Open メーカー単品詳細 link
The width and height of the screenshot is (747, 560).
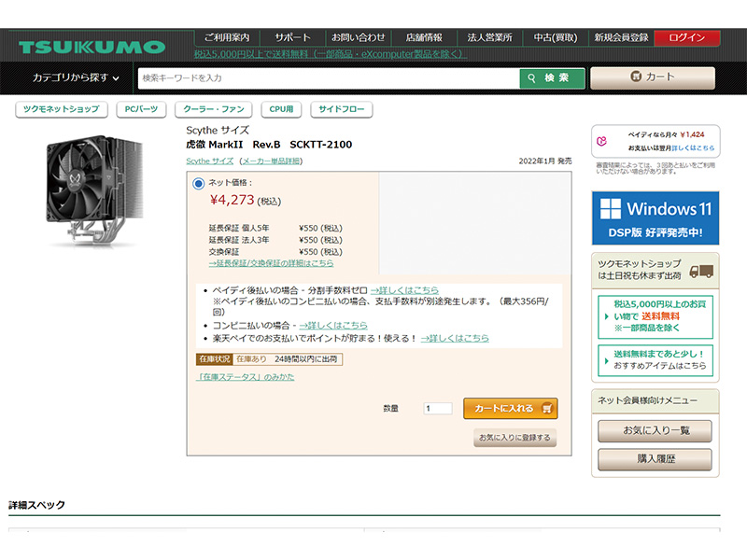pyautogui.click(x=271, y=161)
